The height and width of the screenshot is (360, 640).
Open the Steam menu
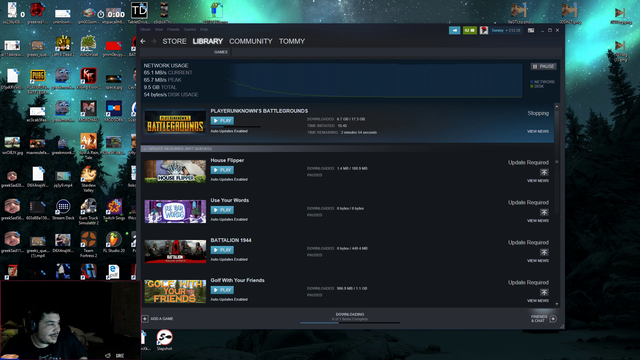(145, 29)
